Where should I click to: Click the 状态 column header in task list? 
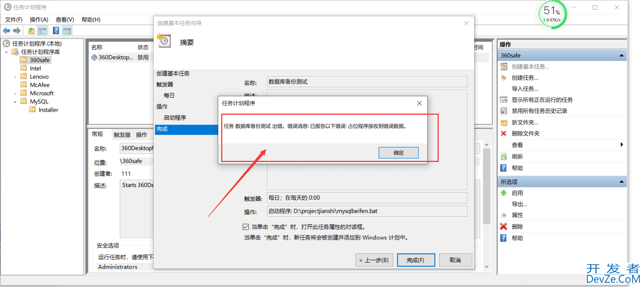143,47
